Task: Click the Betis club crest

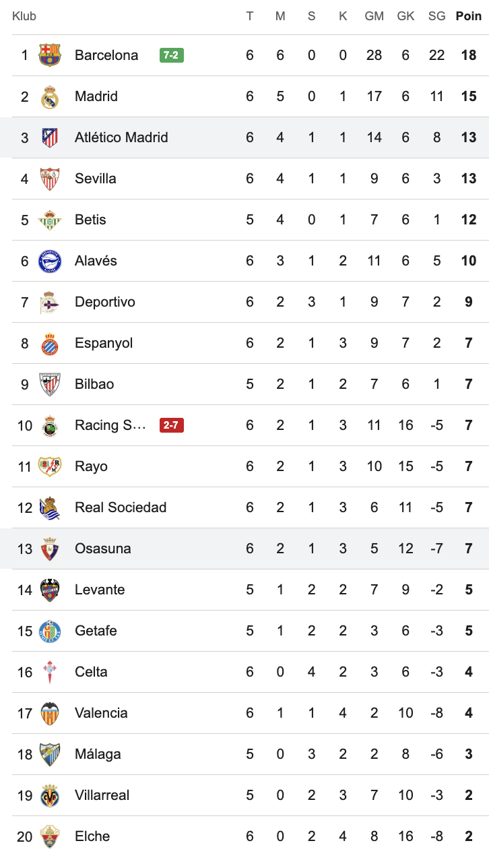Action: pyautogui.click(x=50, y=220)
